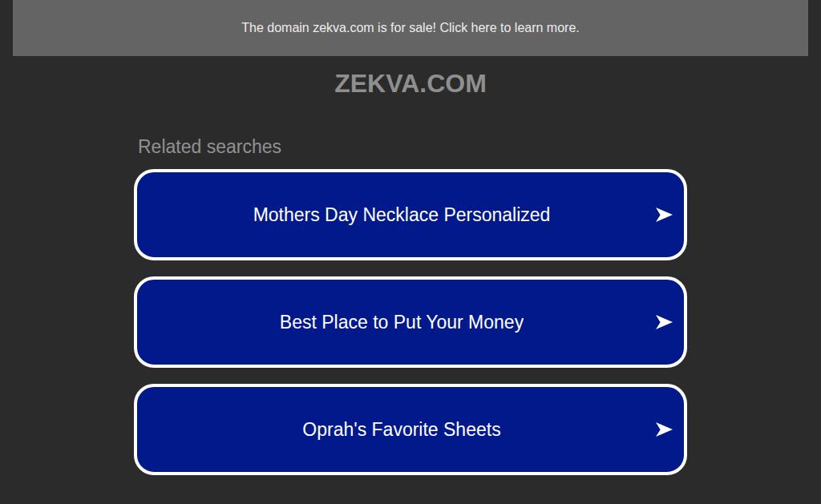Open the Mothers Day Necklace Personalized search
Image resolution: width=821 pixels, height=504 pixels.
click(401, 215)
